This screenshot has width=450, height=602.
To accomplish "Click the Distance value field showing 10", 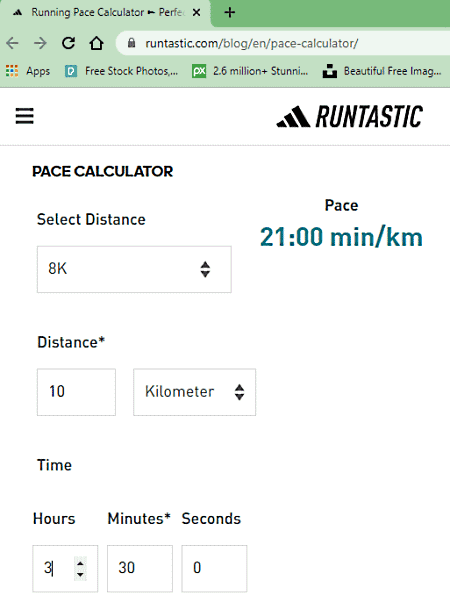I will (76, 392).
